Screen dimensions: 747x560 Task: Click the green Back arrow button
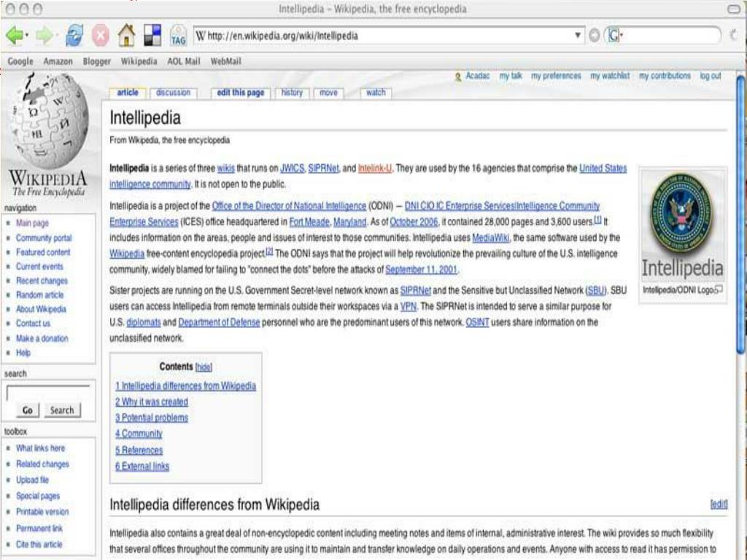[x=15, y=35]
